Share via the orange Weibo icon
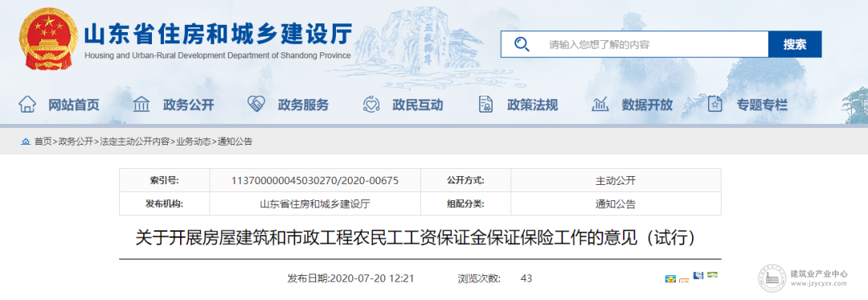Screen dimensions: 868x300 tap(684, 280)
